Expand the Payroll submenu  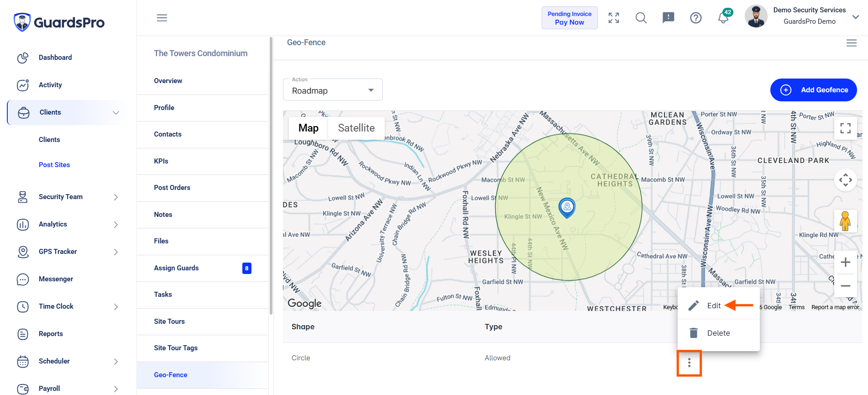tap(116, 389)
